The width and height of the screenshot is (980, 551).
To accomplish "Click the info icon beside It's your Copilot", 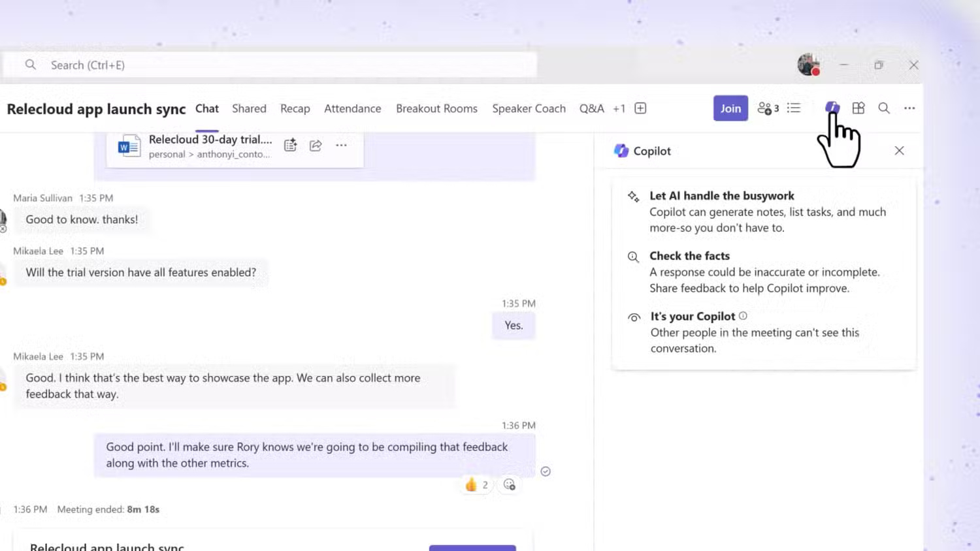I will click(x=743, y=316).
